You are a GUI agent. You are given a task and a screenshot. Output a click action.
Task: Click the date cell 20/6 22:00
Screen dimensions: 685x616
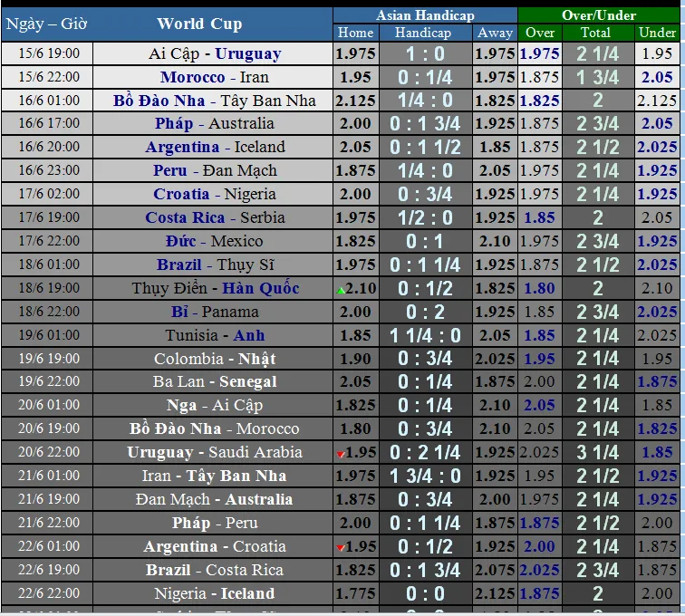pos(49,453)
